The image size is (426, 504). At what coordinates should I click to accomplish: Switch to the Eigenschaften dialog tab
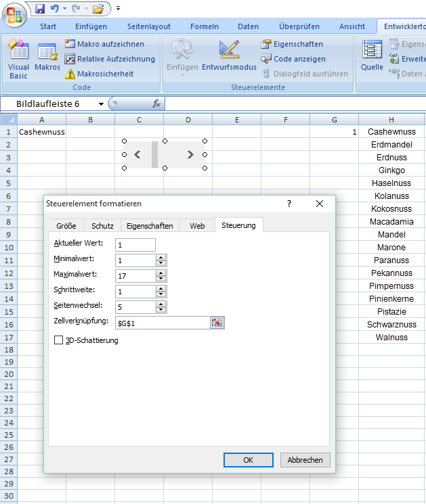149,226
